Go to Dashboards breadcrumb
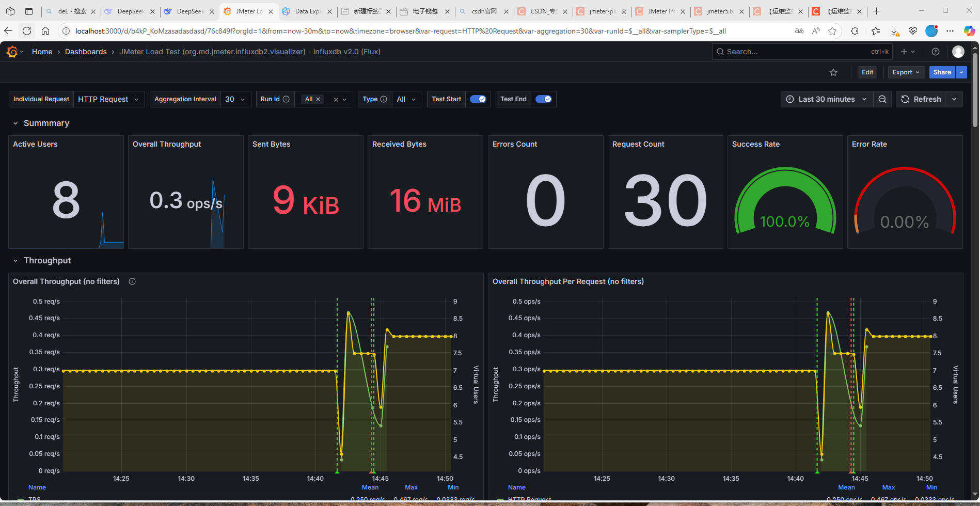Screen dimensions: 980x506 pyautogui.click(x=86, y=52)
